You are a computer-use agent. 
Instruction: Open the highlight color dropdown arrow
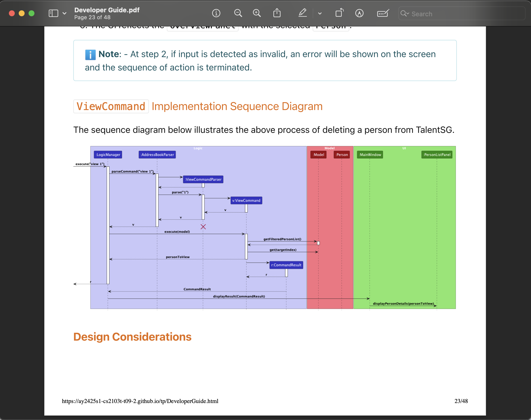[320, 14]
